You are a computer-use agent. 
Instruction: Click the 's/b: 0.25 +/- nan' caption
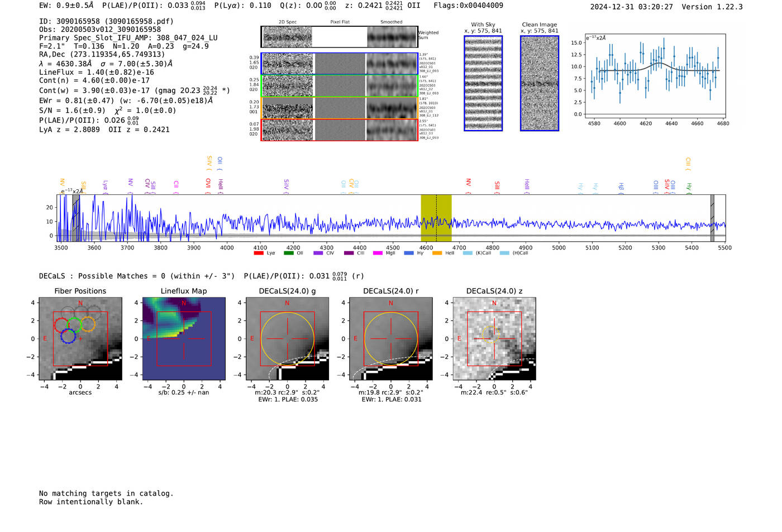[184, 392]
